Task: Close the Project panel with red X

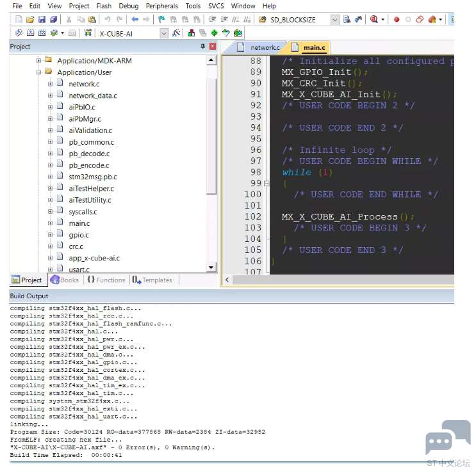Action: (x=213, y=46)
